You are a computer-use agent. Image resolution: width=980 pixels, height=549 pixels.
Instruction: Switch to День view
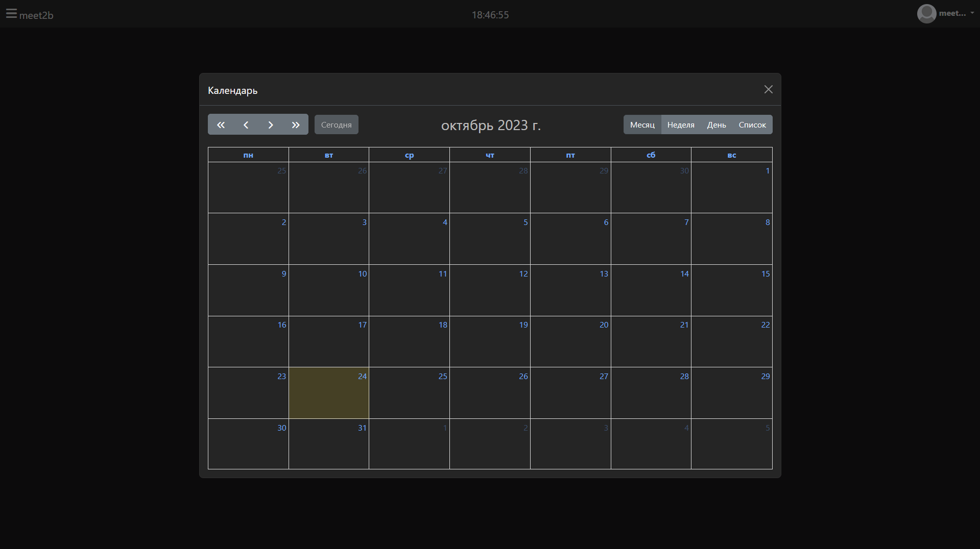coord(716,125)
